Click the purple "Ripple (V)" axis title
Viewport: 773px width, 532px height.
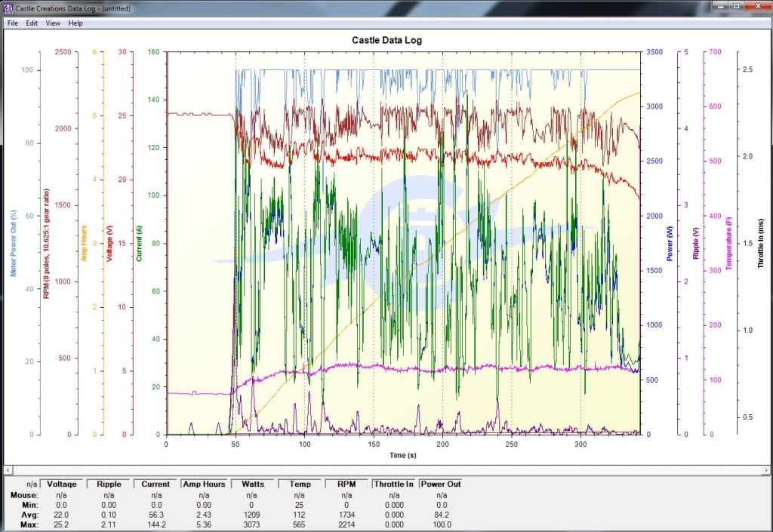point(695,243)
